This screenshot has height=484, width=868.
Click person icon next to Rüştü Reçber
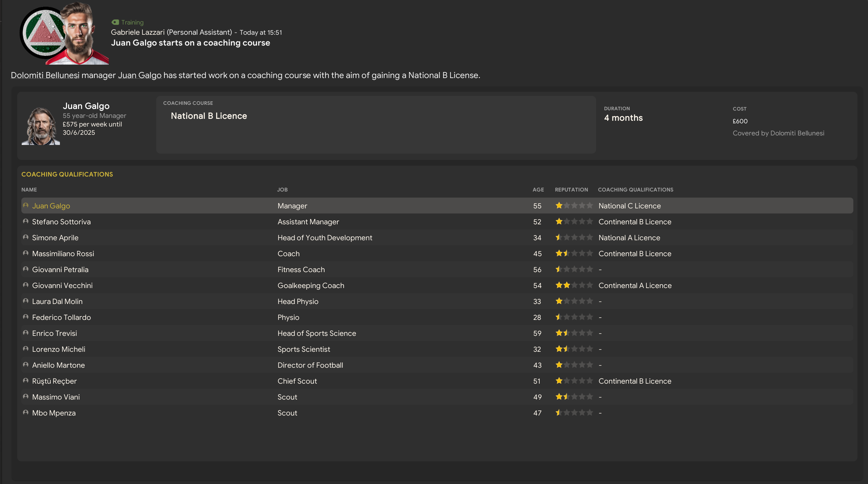coord(26,380)
